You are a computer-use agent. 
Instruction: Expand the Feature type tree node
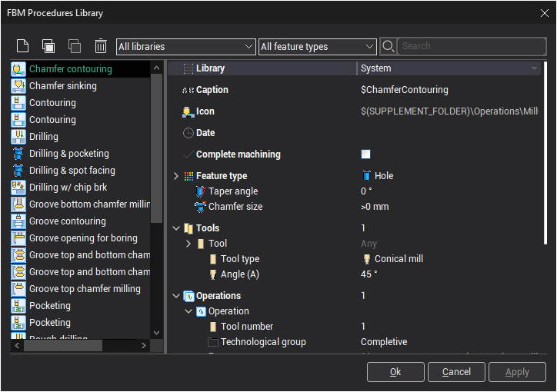click(176, 176)
